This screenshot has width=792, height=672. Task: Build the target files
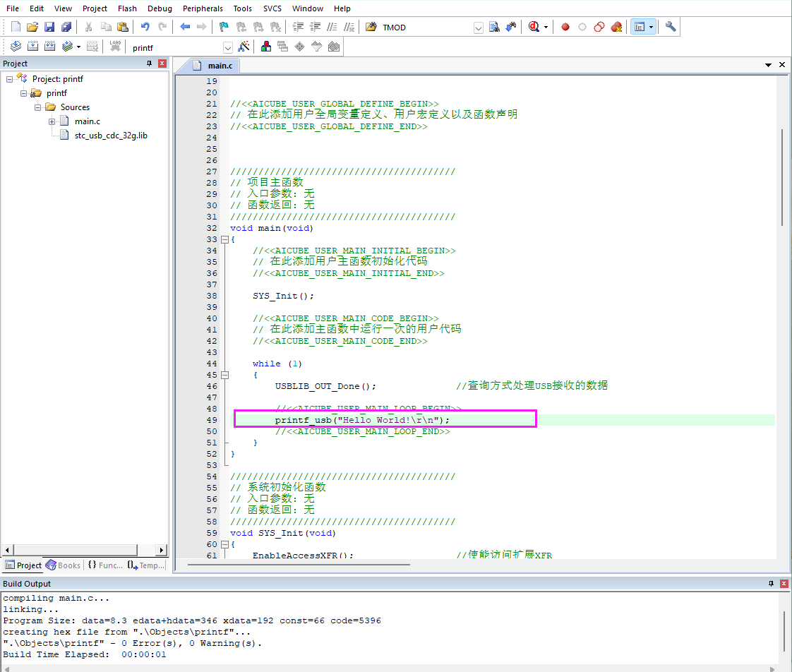pos(32,47)
